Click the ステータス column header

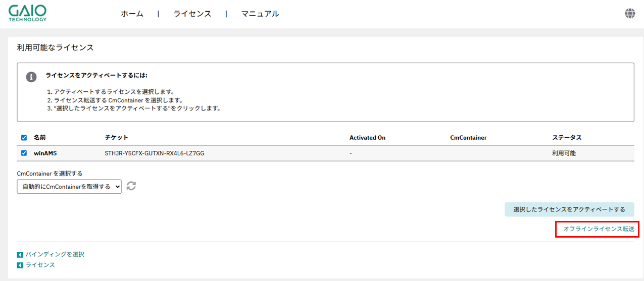pos(567,138)
